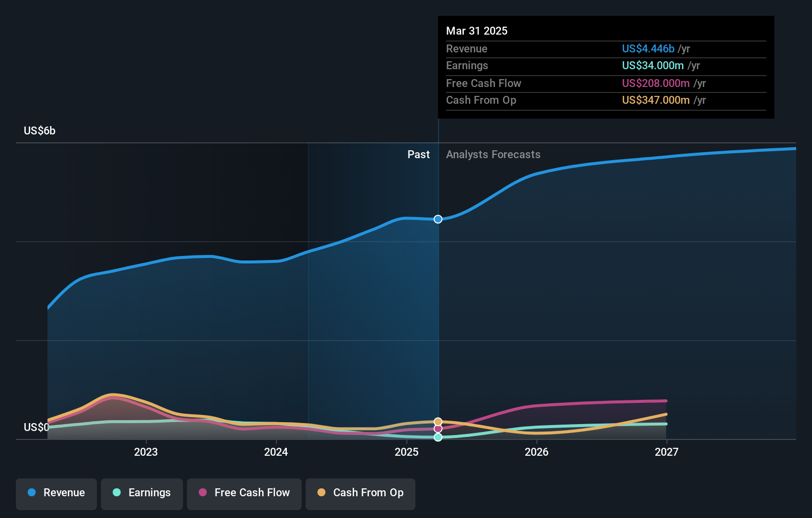Click the teal Earnings data point marker
This screenshot has width=812, height=518.
pos(438,437)
